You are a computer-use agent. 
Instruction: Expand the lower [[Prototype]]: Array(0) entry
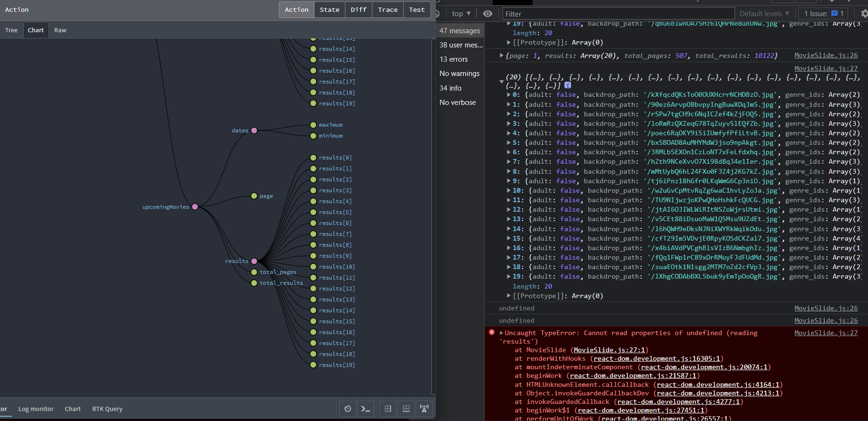(509, 296)
